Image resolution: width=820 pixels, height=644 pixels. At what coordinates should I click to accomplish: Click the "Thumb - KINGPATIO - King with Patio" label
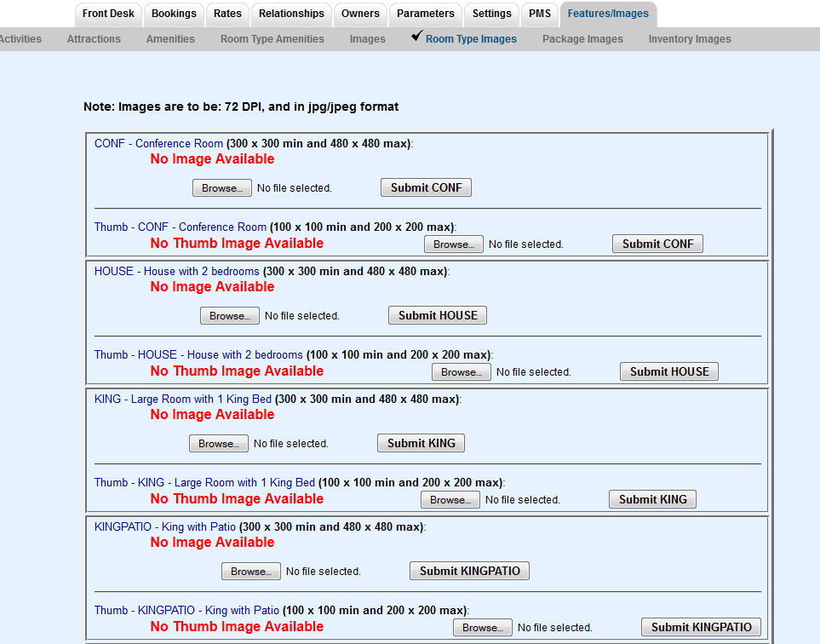coord(186,610)
